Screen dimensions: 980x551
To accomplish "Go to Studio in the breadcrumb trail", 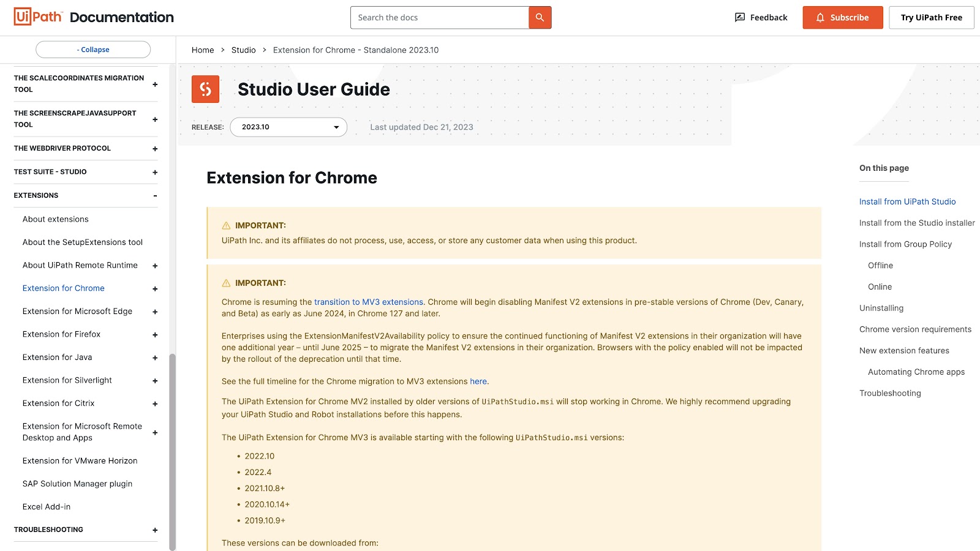I will [243, 50].
